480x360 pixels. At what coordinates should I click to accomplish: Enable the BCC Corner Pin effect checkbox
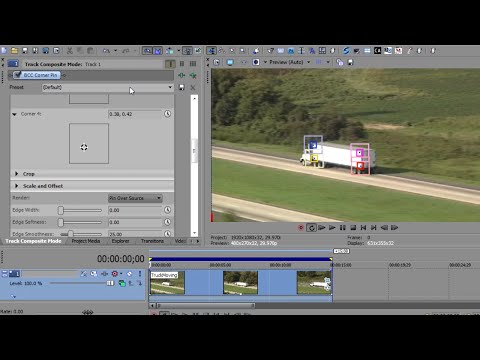[18, 75]
